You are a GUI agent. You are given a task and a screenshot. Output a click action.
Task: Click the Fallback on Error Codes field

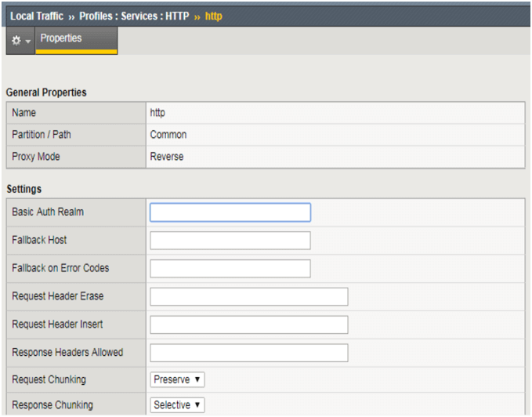click(x=230, y=269)
